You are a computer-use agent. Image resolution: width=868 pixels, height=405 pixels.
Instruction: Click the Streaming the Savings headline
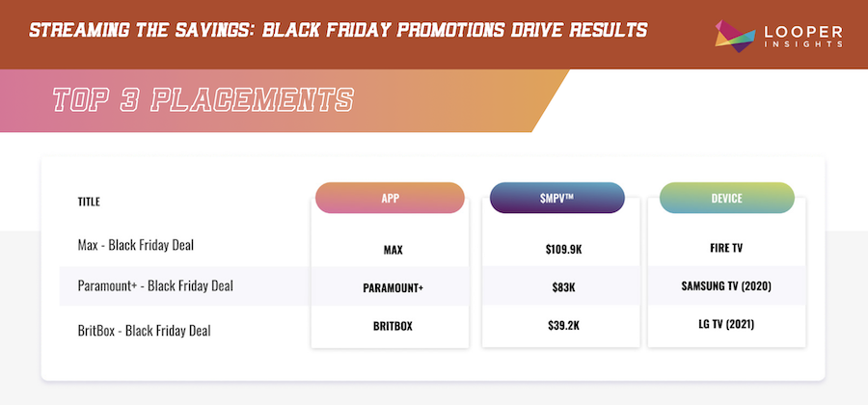point(338,29)
